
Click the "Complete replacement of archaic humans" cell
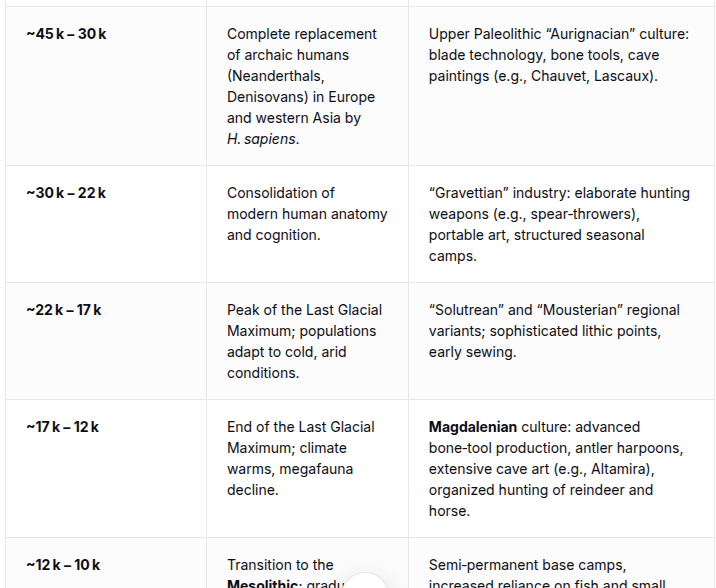coord(301,86)
